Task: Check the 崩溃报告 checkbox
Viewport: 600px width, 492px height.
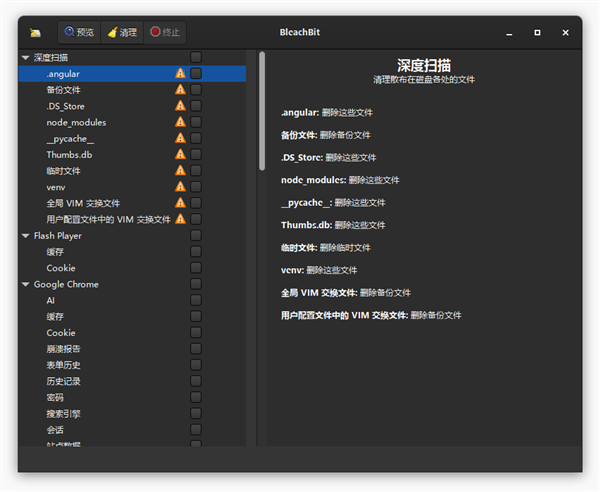Action: 196,349
